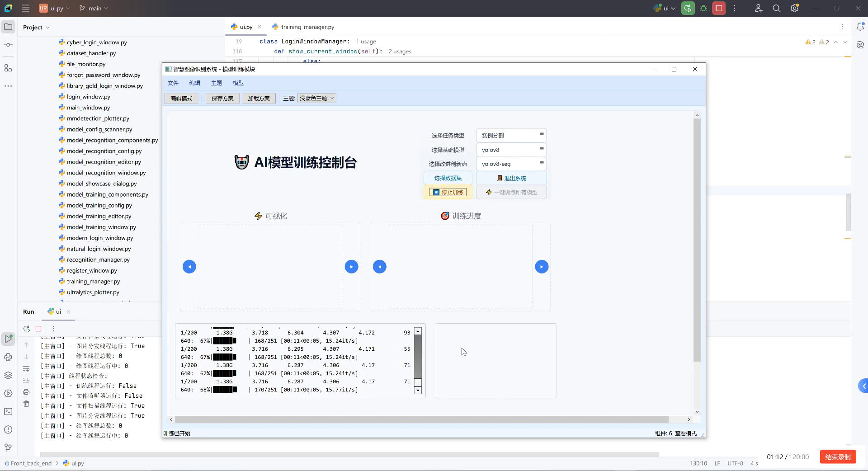The height and width of the screenshot is (471, 868).
Task: Open the 选择改进创新点 dropdown showing yolov8-seg
Action: (511, 164)
